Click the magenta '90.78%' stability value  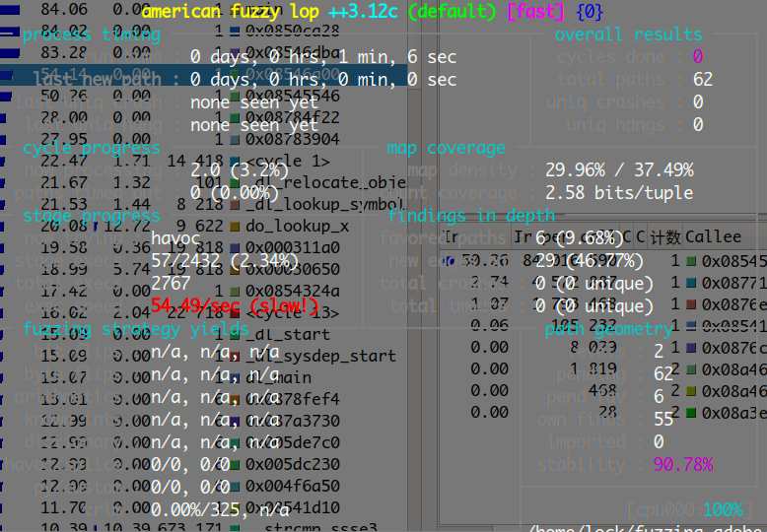683,464
